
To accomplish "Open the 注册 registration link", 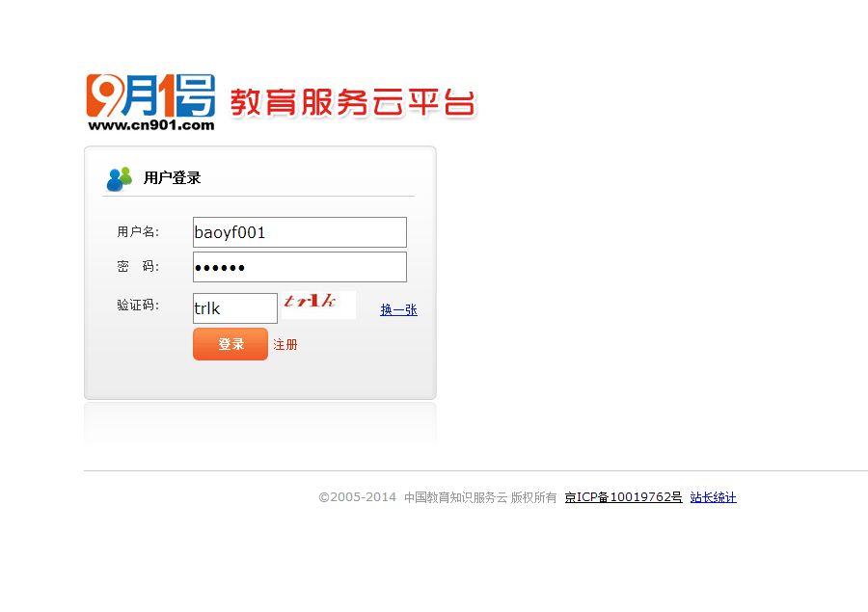I will click(285, 345).
